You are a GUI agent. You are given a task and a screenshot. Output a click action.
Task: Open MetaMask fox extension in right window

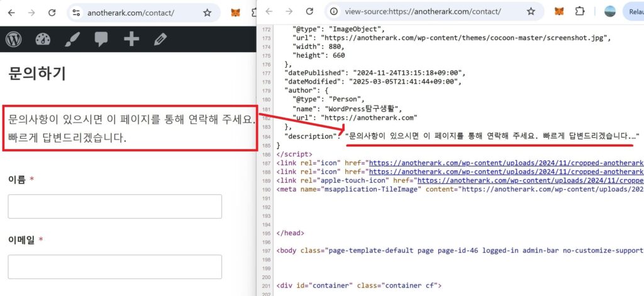pos(559,11)
